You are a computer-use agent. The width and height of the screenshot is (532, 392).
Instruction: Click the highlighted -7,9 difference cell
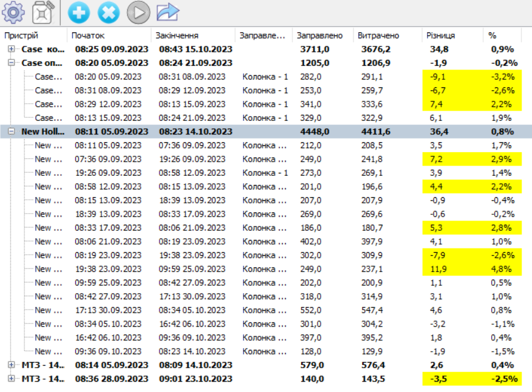tap(440, 255)
